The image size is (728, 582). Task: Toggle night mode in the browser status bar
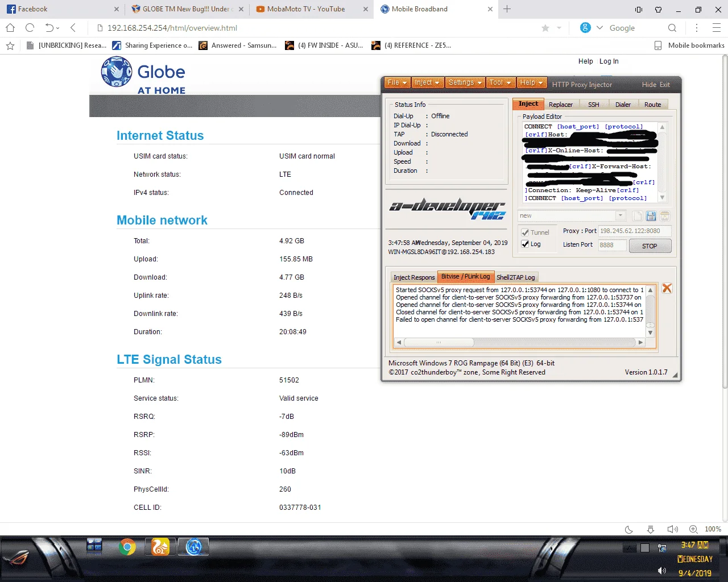pyautogui.click(x=629, y=529)
